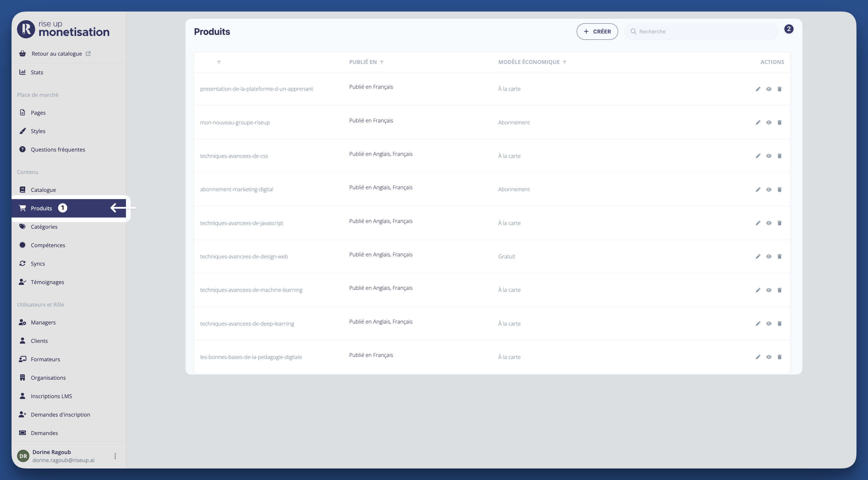Click the step 2 badge near the search
This screenshot has width=868, height=480.
[x=788, y=29]
